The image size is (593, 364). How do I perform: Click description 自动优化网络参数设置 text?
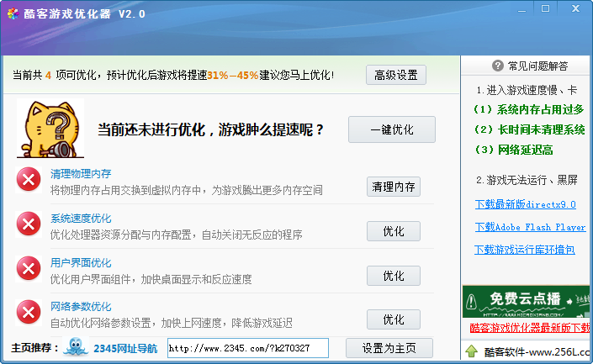point(172,323)
